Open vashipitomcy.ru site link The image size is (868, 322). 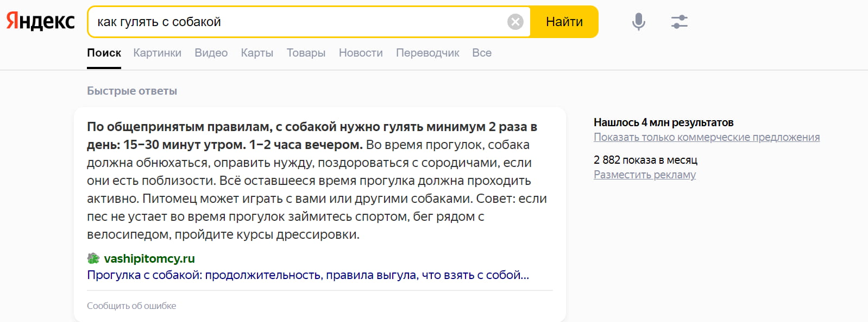pos(149,258)
